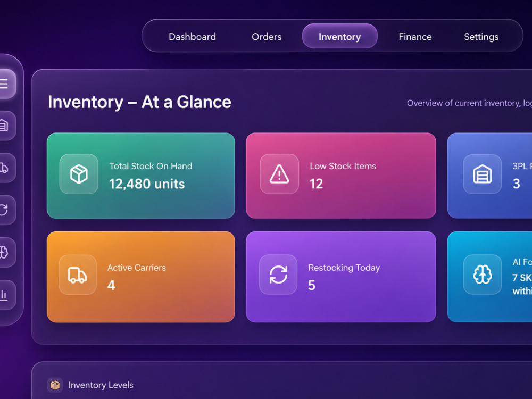The height and width of the screenshot is (399, 532).
Task: Switch to the Finance tab
Action: click(415, 37)
